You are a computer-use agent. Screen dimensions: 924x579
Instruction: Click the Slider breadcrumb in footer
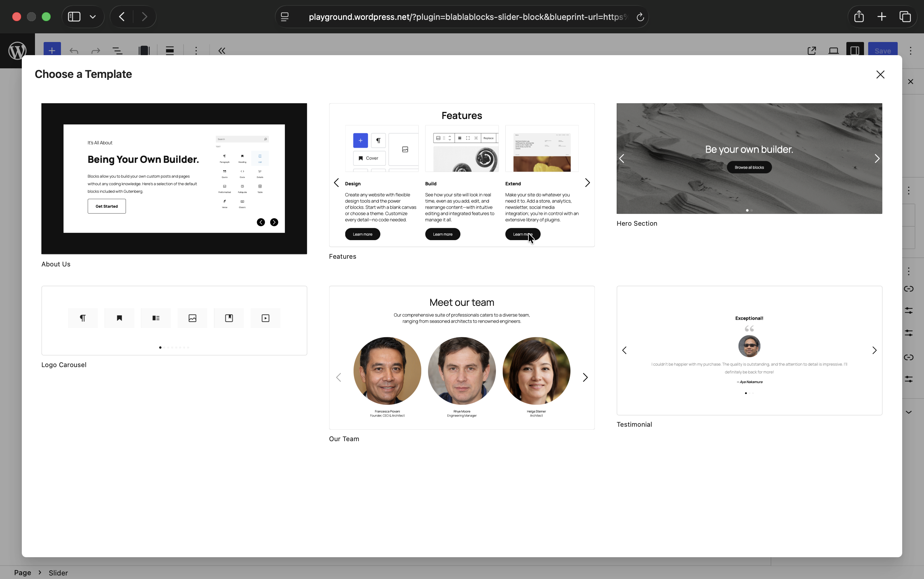(58, 573)
